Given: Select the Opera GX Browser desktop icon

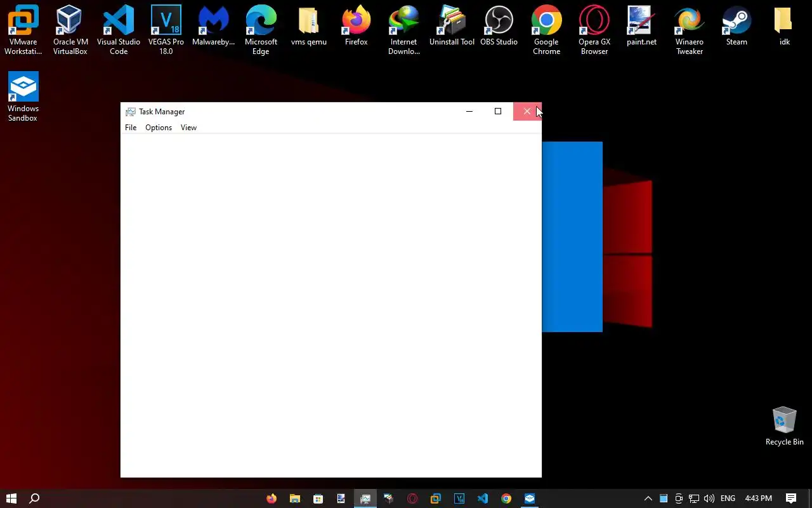Looking at the screenshot, I should 594,29.
